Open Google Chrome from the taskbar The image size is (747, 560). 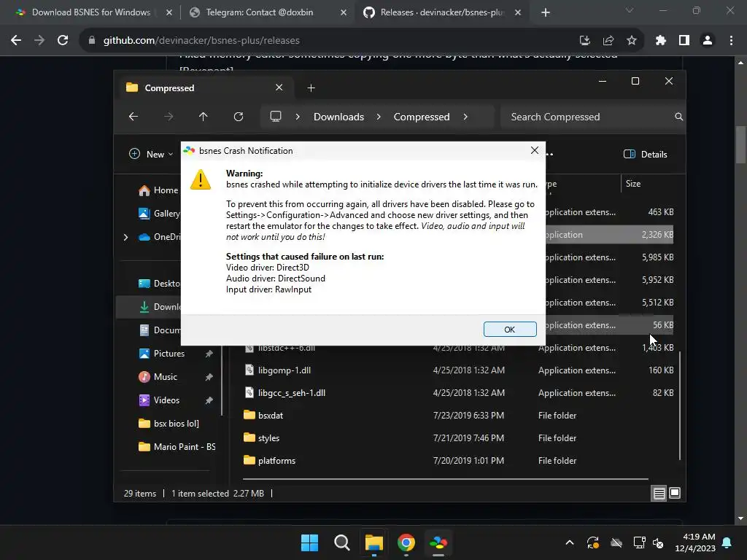(x=406, y=542)
